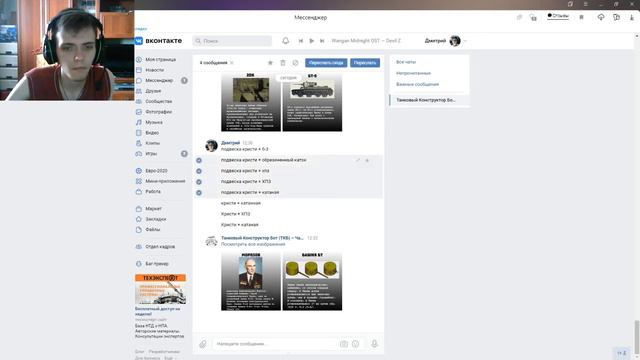Deselect message about обрезиненный каток
Viewport: 640px width, 360px height.
point(199,160)
